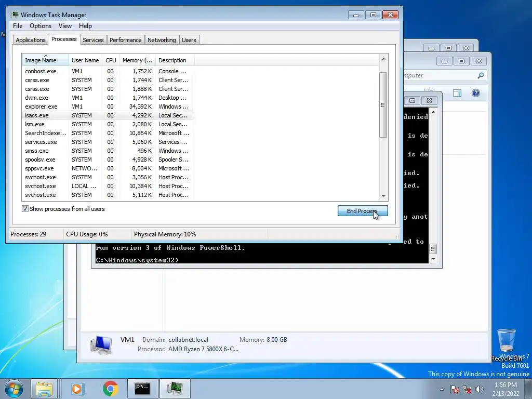This screenshot has height=399, width=532.
Task: Click the clock showing 1:56 PM
Action: tap(506, 385)
